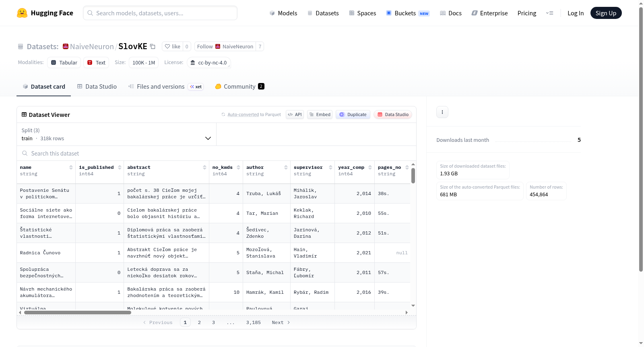Click the page's main vertical scrollbar
Image resolution: width=644 pixels, height=347 pixels.
[x=641, y=139]
